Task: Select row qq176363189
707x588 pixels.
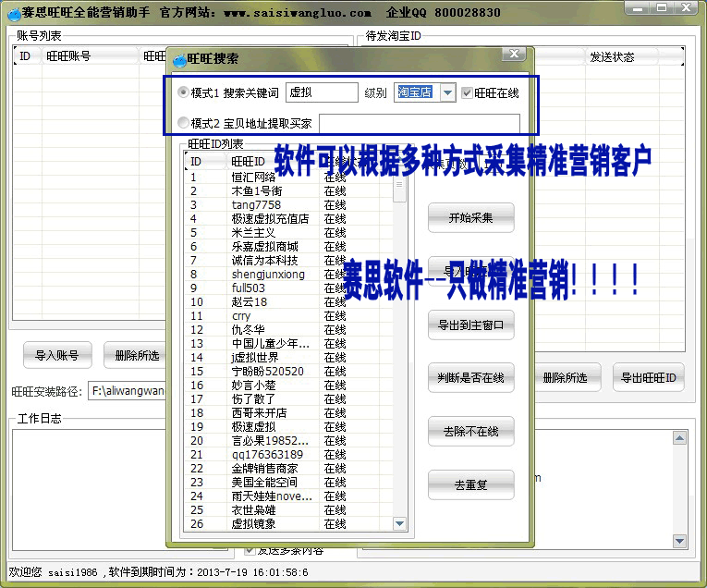Action: pos(288,455)
